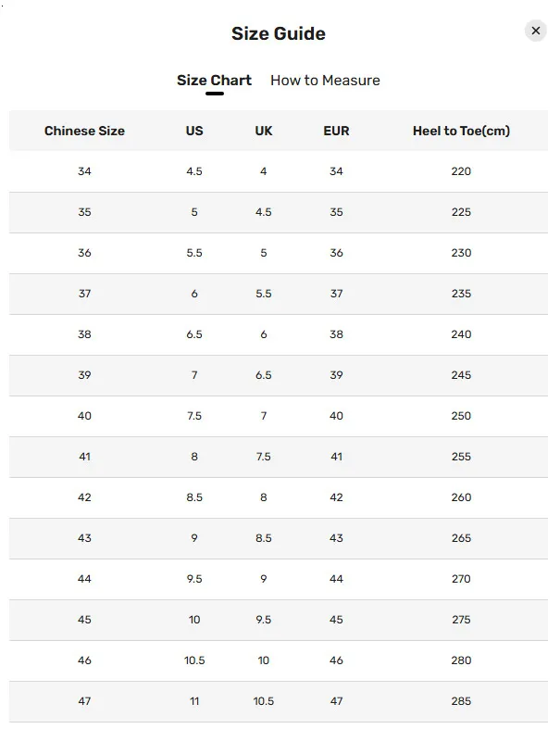Screen dimensions: 560x729
Task: Click the 285 heel to toe value
Action: (461, 701)
